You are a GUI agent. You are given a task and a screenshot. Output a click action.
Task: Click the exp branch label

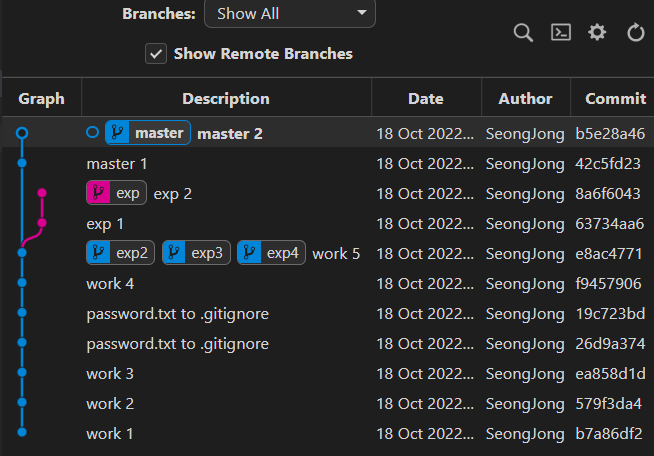pyautogui.click(x=116, y=193)
